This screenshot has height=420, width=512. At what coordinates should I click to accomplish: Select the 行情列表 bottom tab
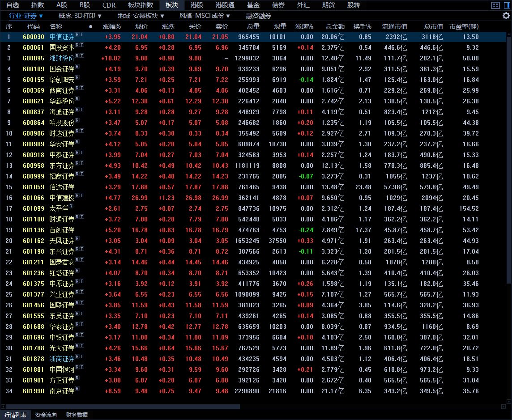coord(15,415)
